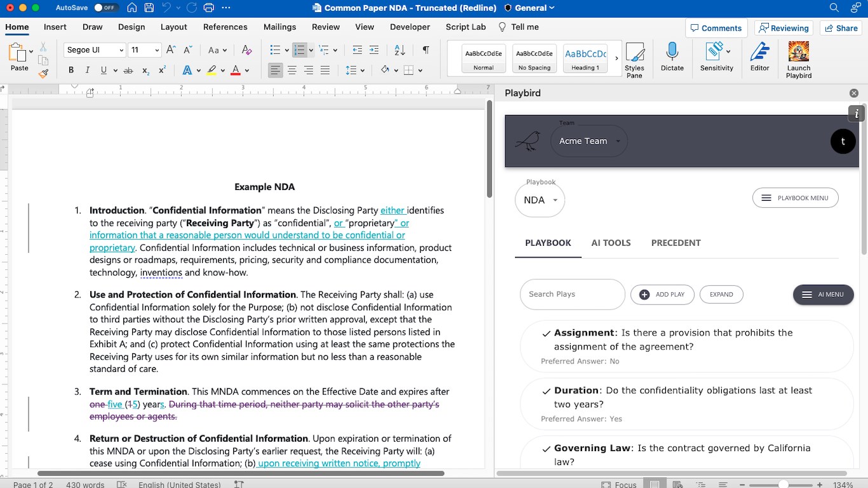Show paragraph marks with the pilcrow icon
Screen dimensions: 868x488
pyautogui.click(x=426, y=50)
